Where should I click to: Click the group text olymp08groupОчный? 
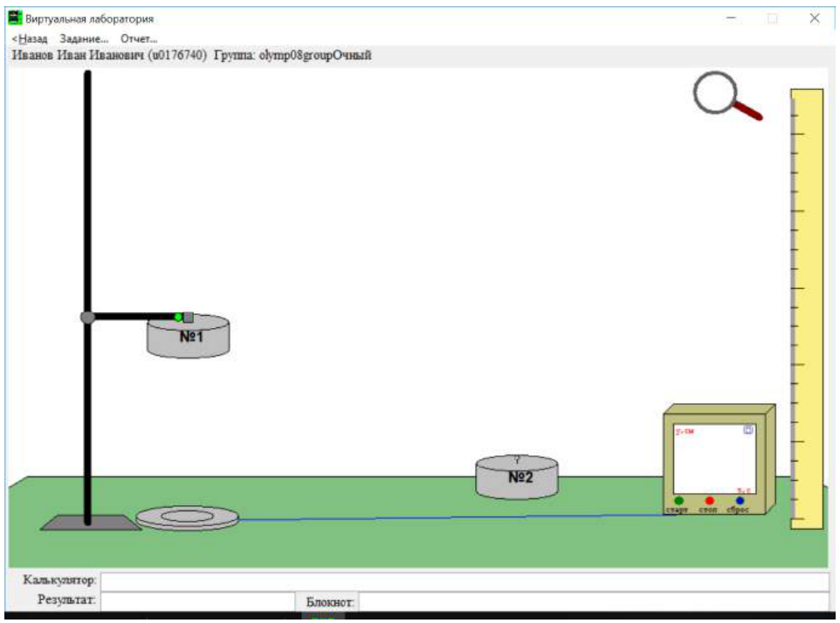[x=315, y=55]
